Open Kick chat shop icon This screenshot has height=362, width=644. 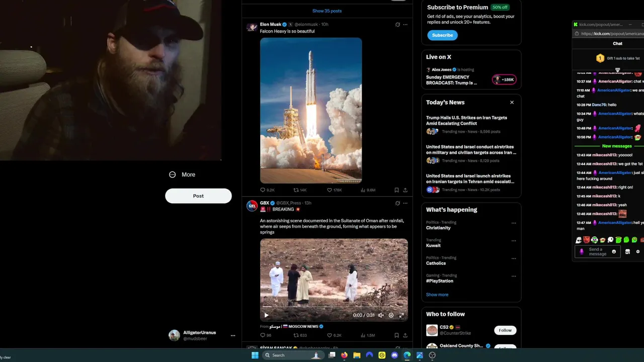point(627,251)
